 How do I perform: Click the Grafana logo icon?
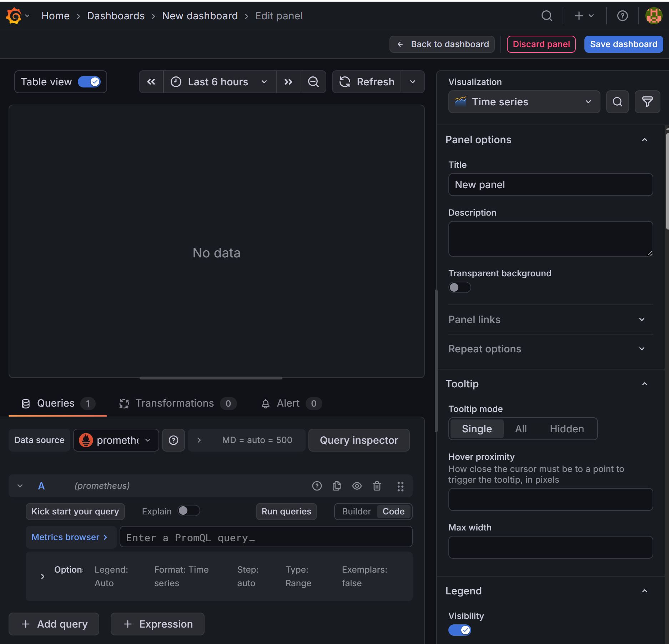click(14, 16)
